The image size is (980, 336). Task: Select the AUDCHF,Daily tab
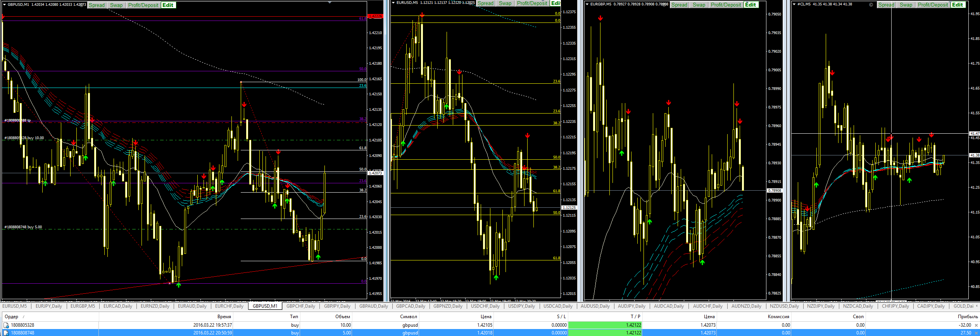(708, 306)
